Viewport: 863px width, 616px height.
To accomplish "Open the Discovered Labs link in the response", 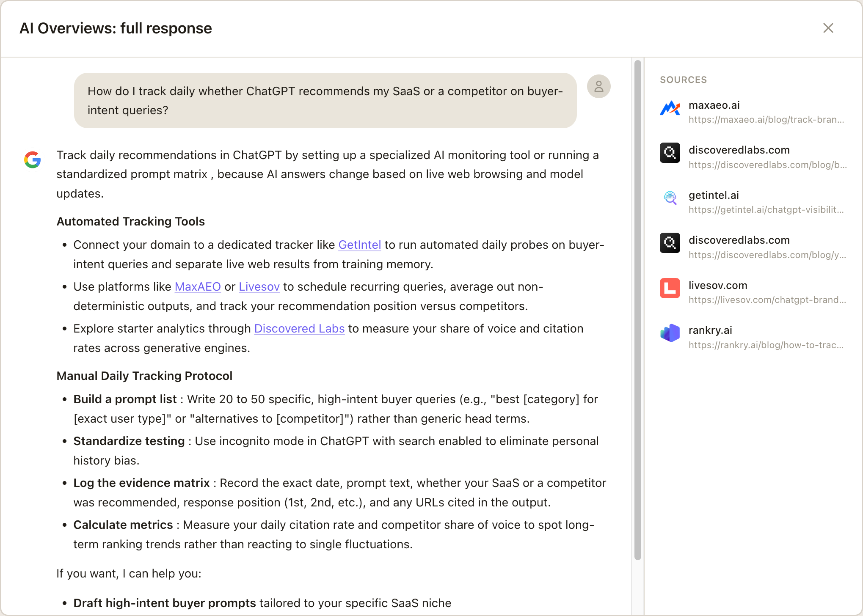I will (x=299, y=328).
